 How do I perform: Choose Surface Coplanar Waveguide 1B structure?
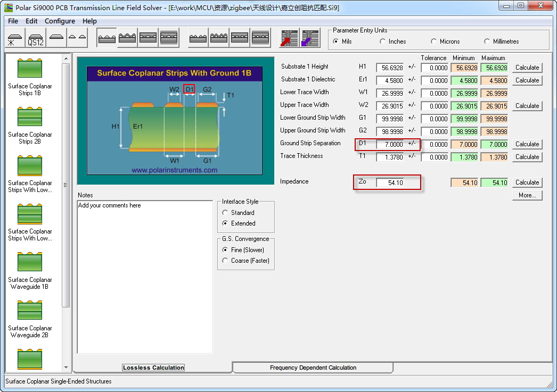tap(30, 271)
